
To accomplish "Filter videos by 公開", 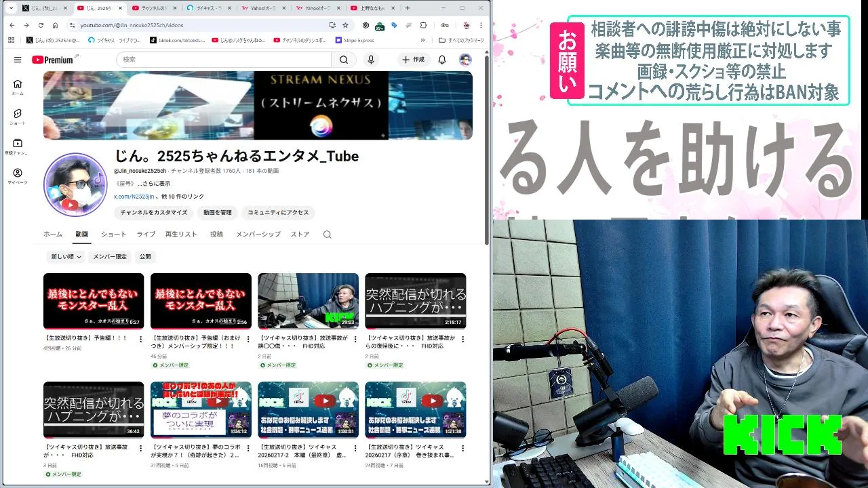I will (145, 257).
